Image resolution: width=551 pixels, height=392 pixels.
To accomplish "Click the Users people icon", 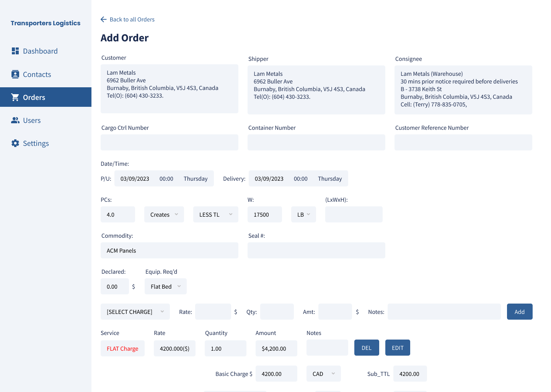I will pyautogui.click(x=15, y=120).
